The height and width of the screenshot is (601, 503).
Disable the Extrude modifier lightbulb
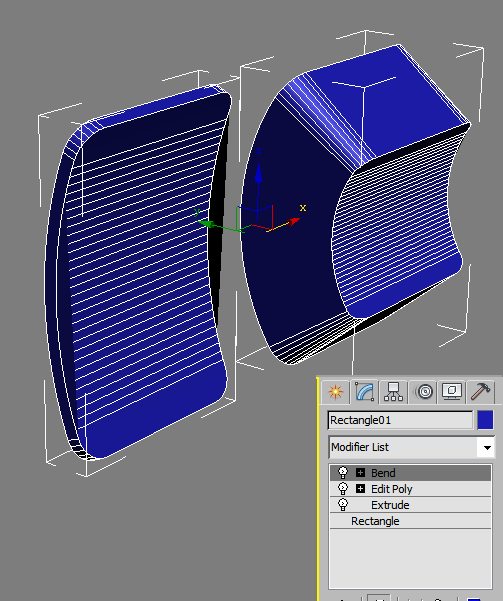(x=343, y=505)
